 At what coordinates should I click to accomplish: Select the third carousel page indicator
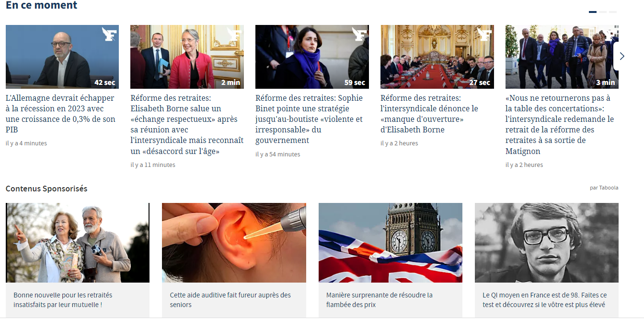tap(613, 12)
